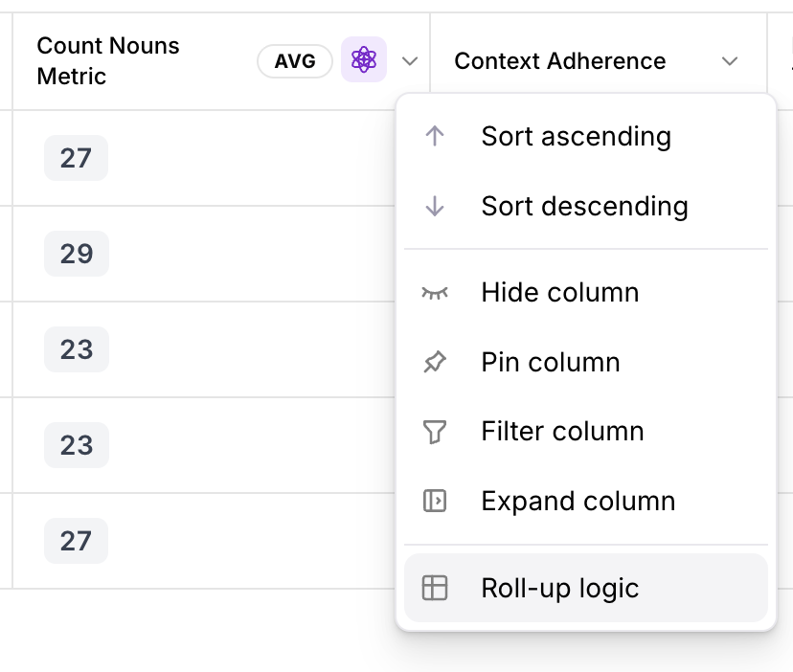This screenshot has height=672, width=793.
Task: Open Roll-up logic settings
Action: point(560,588)
